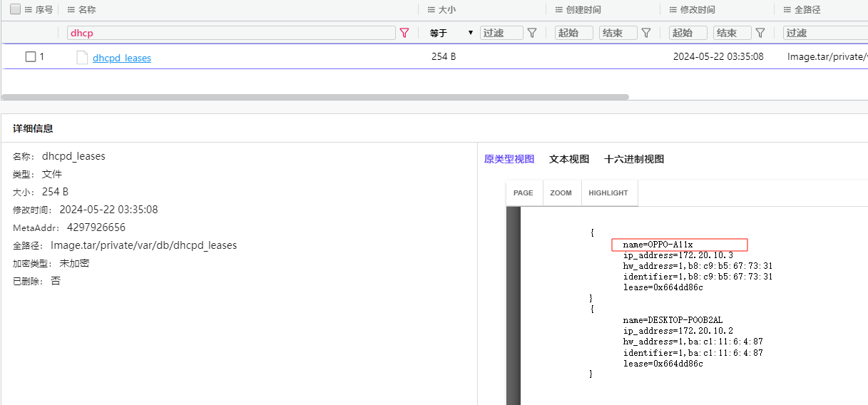Viewport: 868px width, 405px height.
Task: Click the creation time filter funnel icon
Action: (646, 33)
